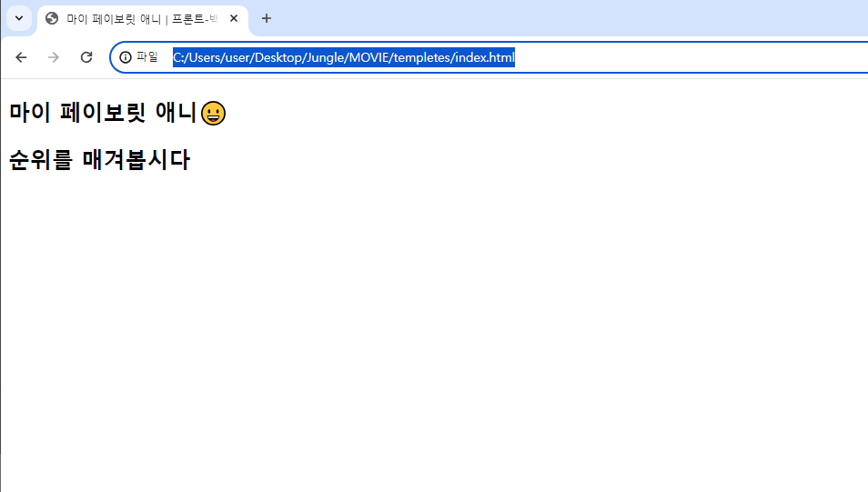Click the globe favicon on the tab
Image resolution: width=868 pixels, height=492 pixels.
(52, 19)
